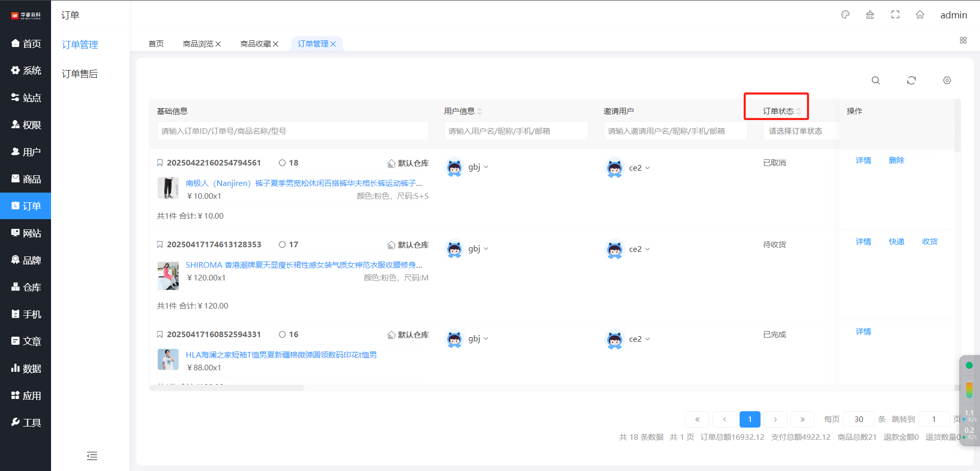Open the tab grid menu icon
980x471 pixels.
pyautogui.click(x=963, y=40)
